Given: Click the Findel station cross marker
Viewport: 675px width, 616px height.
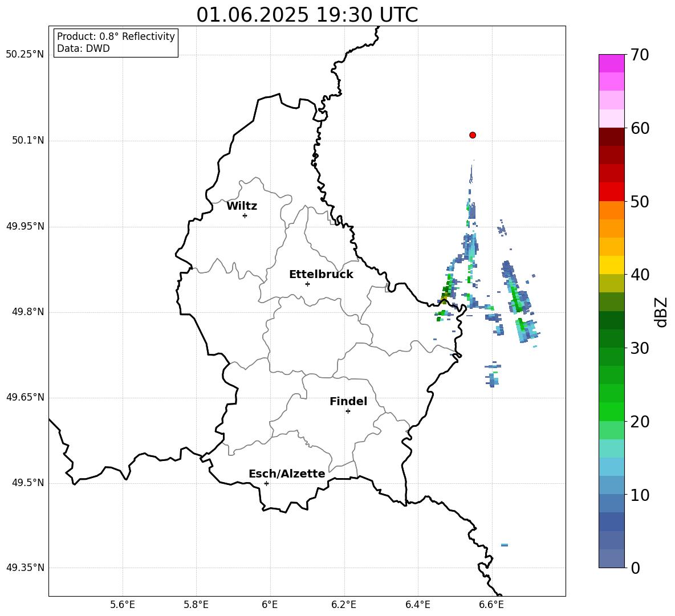Looking at the screenshot, I should pyautogui.click(x=348, y=411).
